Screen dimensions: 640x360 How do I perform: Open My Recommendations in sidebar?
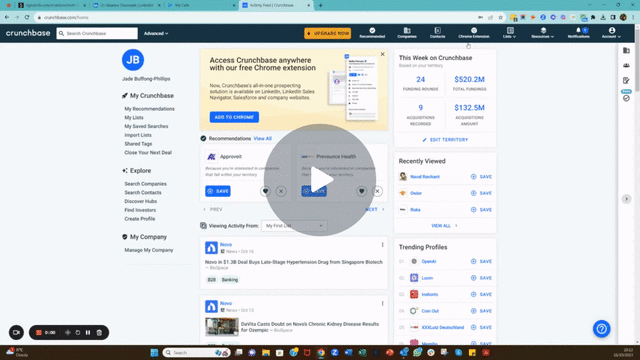click(x=149, y=109)
